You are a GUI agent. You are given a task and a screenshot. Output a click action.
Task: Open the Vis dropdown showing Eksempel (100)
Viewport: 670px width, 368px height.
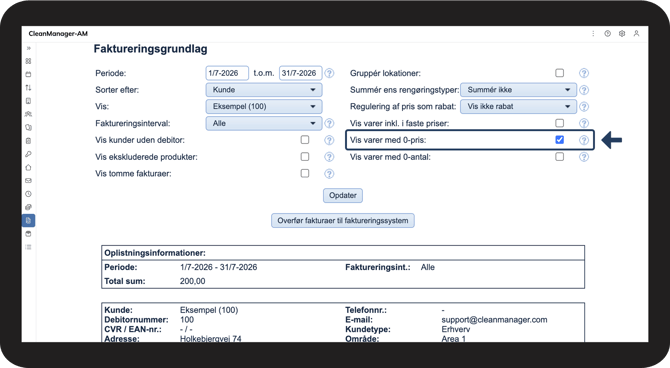264,106
